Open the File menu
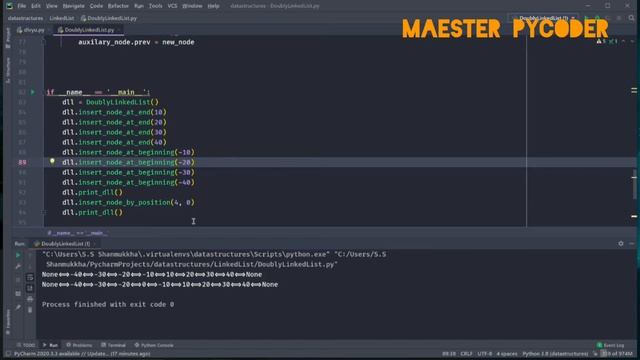Screen dimensions: 640x360 point(21,6)
